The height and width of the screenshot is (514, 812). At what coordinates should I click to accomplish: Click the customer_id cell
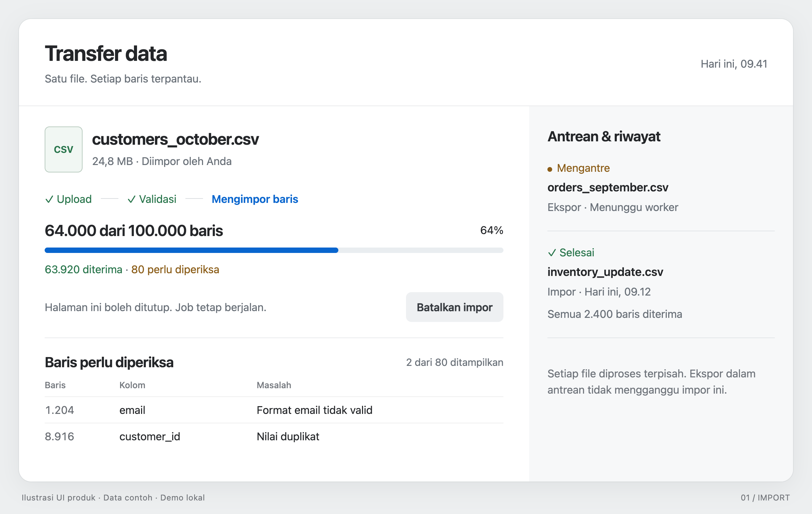(x=150, y=437)
